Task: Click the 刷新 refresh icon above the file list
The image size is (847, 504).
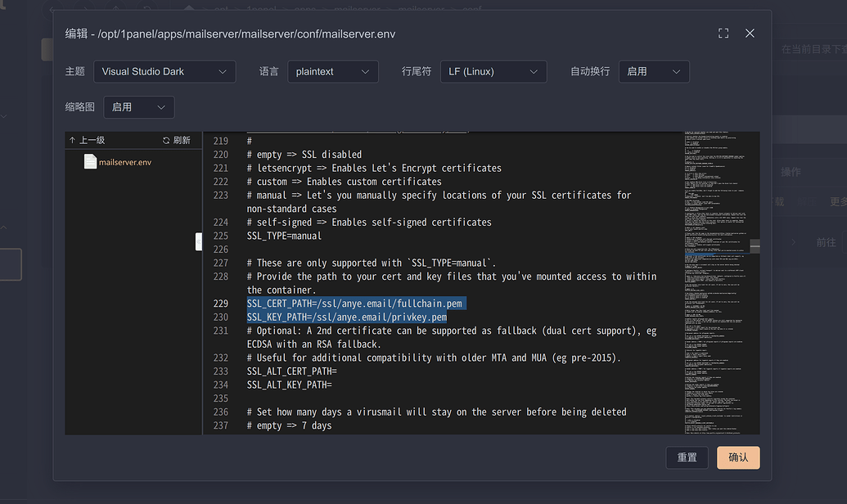Action: pyautogui.click(x=166, y=139)
